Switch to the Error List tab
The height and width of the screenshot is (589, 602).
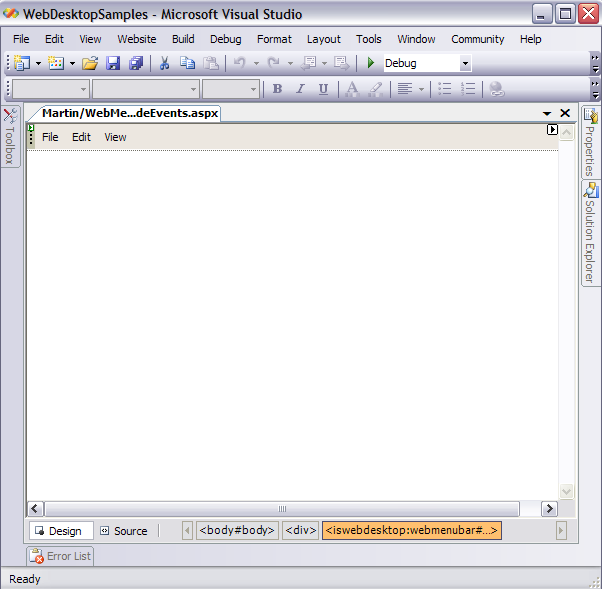[x=61, y=556]
